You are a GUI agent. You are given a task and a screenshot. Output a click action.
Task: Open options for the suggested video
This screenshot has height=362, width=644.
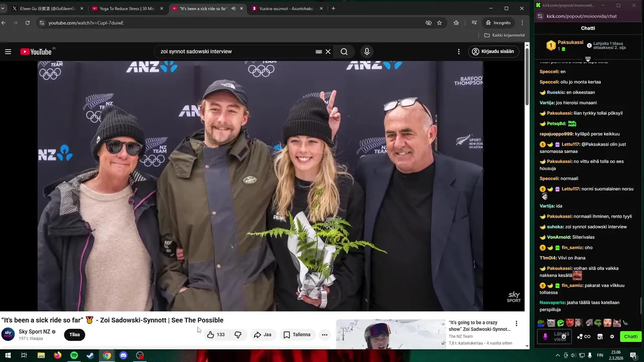516,323
